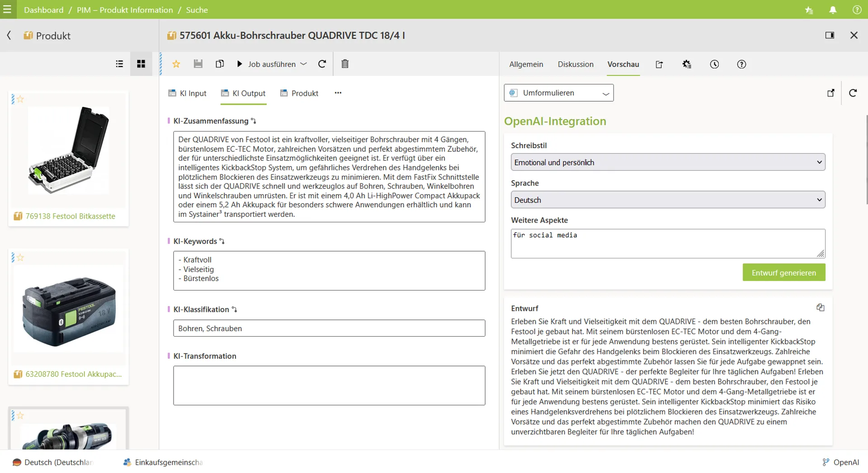Image resolution: width=868 pixels, height=473 pixels.
Task: Click the empty KI-Transformation text box
Action: click(329, 385)
